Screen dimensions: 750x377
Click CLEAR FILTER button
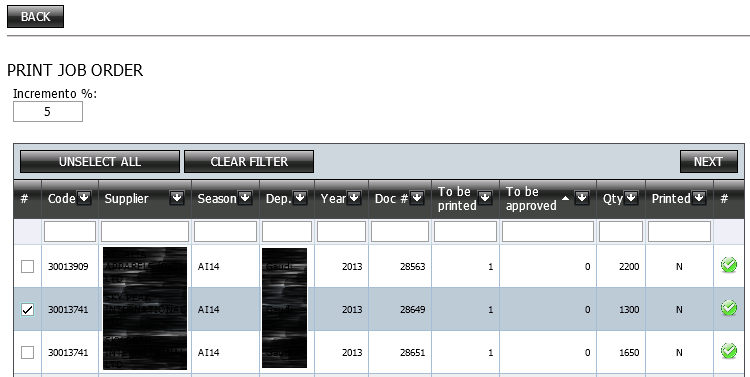coord(249,162)
